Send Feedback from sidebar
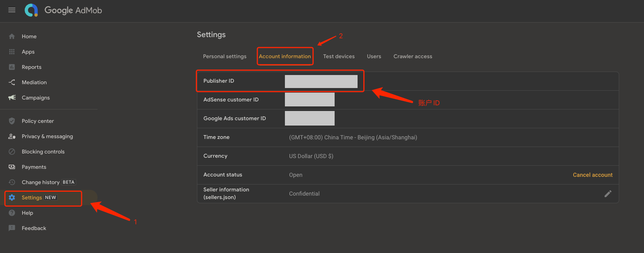Image resolution: width=644 pixels, height=253 pixels. click(34, 228)
